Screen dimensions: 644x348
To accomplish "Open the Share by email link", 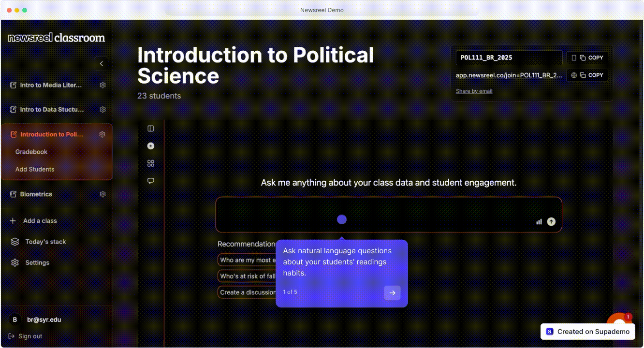I will tap(474, 91).
